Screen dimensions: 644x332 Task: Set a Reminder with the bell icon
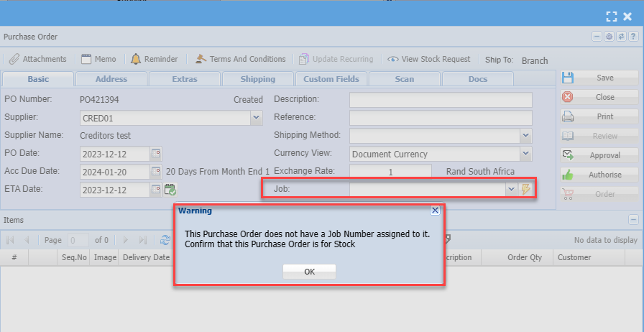pos(154,59)
